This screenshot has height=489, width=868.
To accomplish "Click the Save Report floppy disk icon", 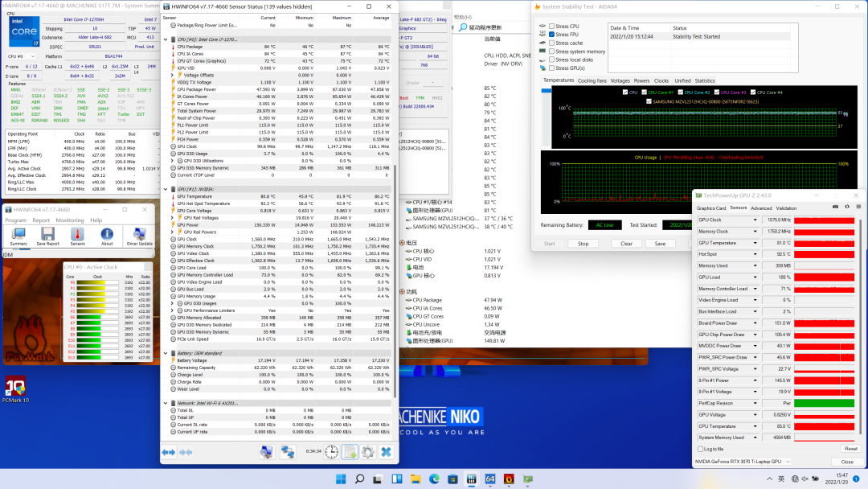I will pos(47,236).
